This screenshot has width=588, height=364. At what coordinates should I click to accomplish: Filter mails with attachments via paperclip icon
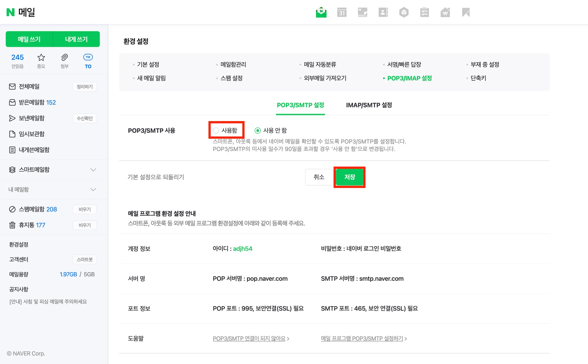(x=65, y=57)
